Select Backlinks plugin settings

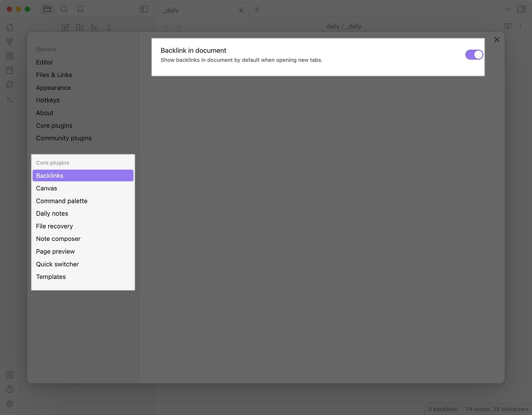[83, 176]
